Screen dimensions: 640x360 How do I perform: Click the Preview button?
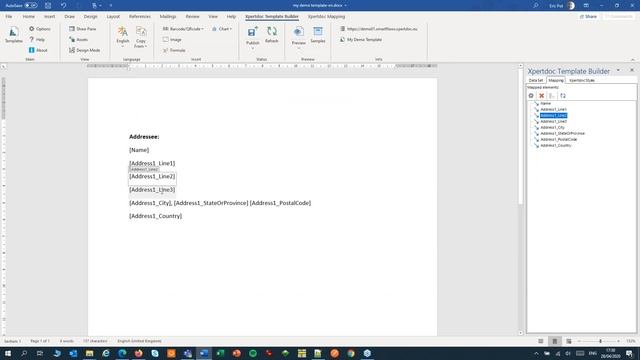(298, 37)
